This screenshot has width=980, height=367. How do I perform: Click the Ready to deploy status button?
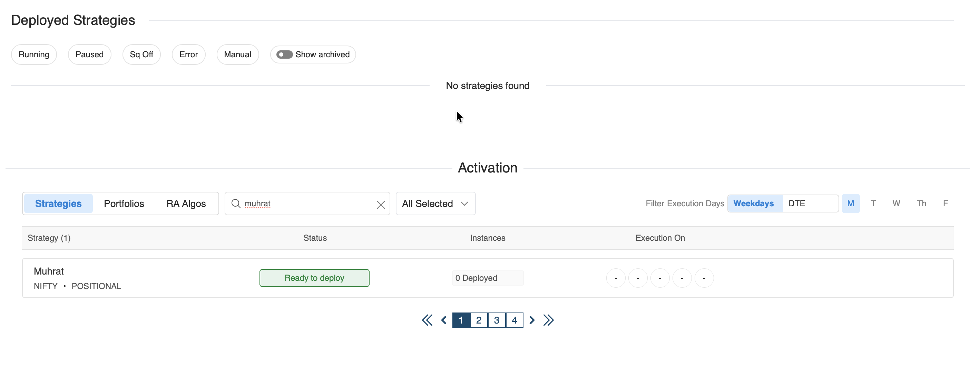(x=314, y=278)
